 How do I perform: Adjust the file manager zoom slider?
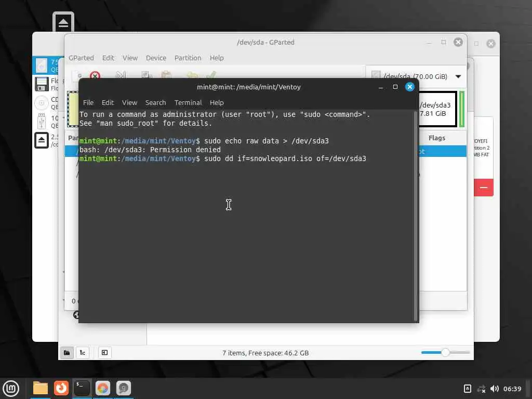click(445, 353)
